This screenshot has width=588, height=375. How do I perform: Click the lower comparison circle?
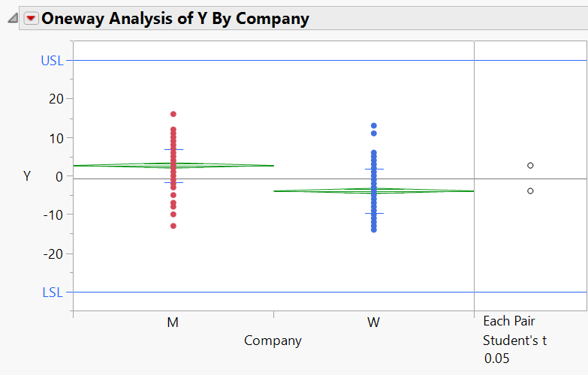[530, 190]
